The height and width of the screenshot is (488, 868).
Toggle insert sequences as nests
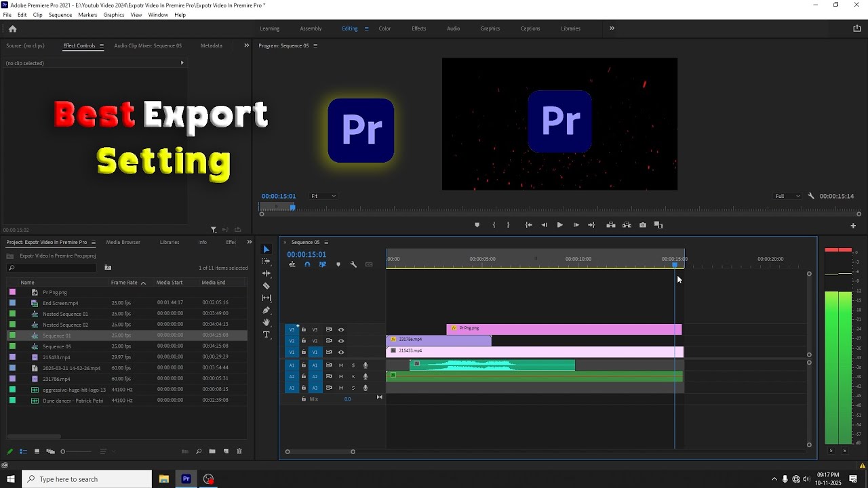tap(292, 264)
